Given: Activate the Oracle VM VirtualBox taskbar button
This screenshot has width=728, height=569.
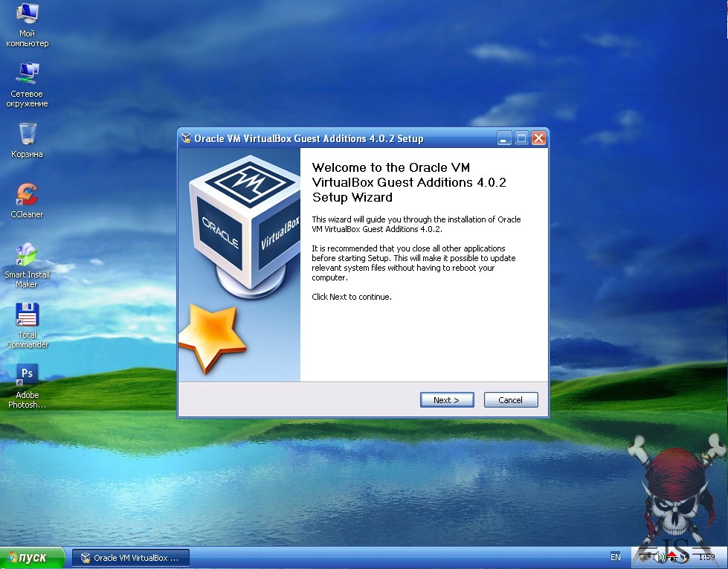Looking at the screenshot, I should point(130,558).
